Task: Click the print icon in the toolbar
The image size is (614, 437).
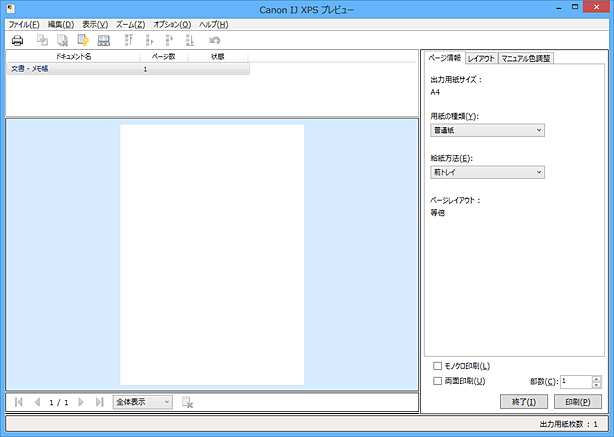Action: pos(17,40)
